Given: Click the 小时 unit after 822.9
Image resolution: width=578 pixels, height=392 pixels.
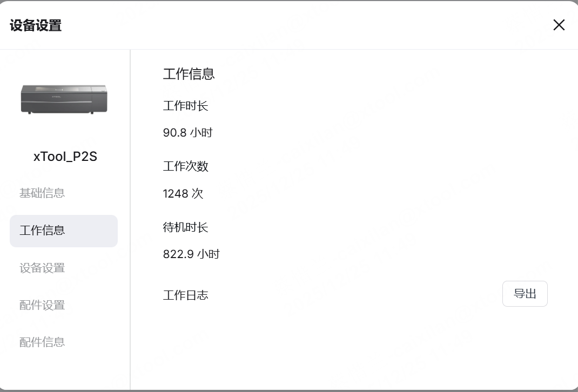Looking at the screenshot, I should pos(209,254).
